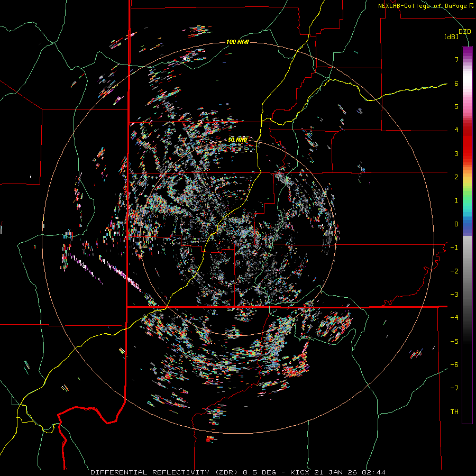Click the -4 value on color scale
The height and width of the screenshot is (476, 476).
tap(454, 318)
